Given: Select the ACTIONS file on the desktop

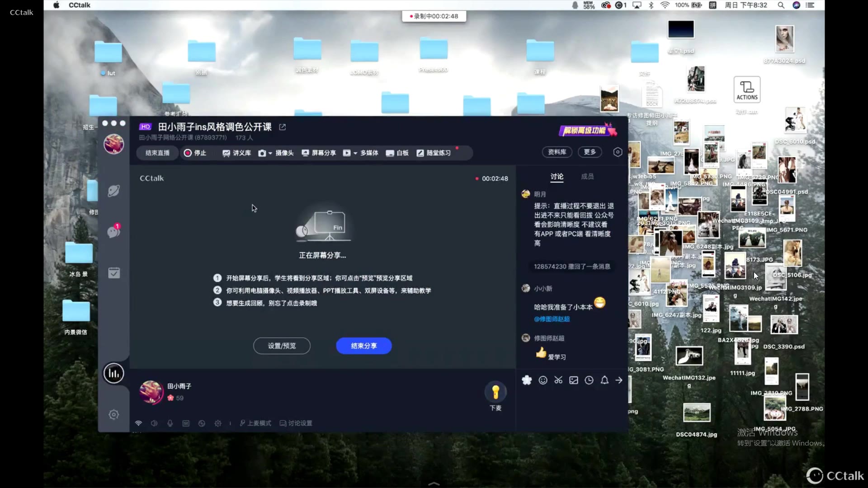Looking at the screenshot, I should click(x=747, y=89).
